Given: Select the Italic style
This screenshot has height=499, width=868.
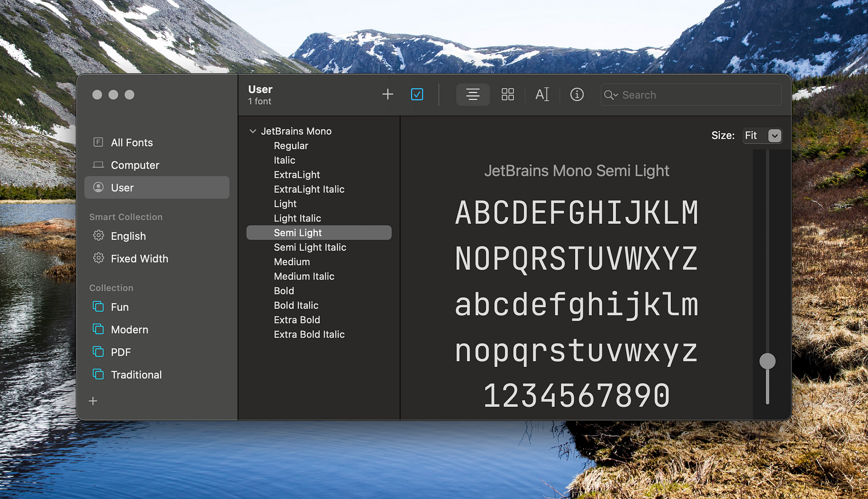Looking at the screenshot, I should 284,161.
